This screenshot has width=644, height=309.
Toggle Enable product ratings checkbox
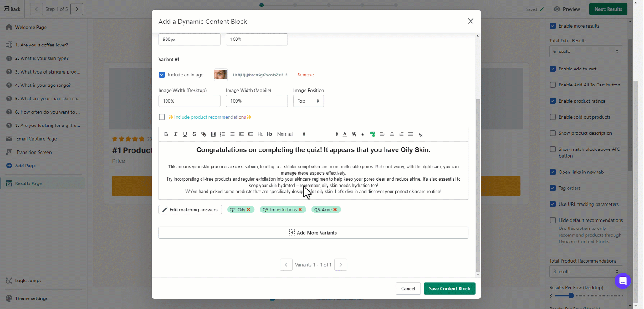click(553, 101)
